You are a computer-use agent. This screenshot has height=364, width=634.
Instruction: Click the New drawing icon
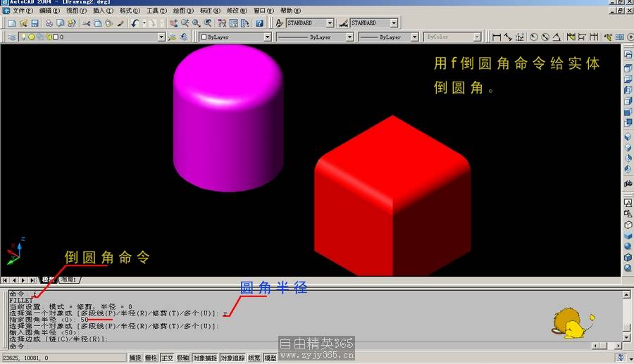[11, 23]
